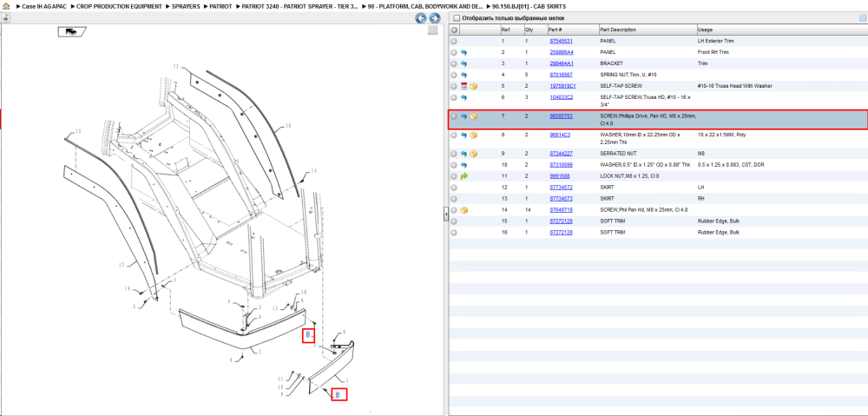Screen dimensions: 868x416
Task: Sort the table by the Usage column
Action: coord(705,30)
